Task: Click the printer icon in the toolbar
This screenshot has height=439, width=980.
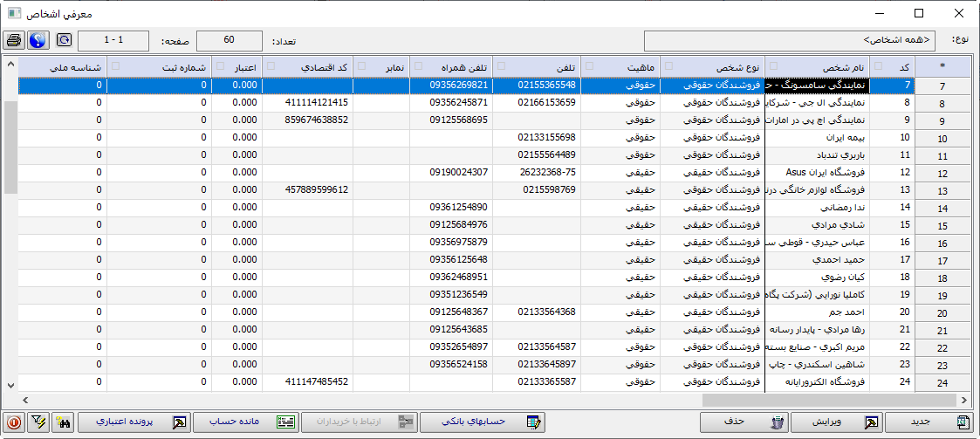Action: (15, 40)
